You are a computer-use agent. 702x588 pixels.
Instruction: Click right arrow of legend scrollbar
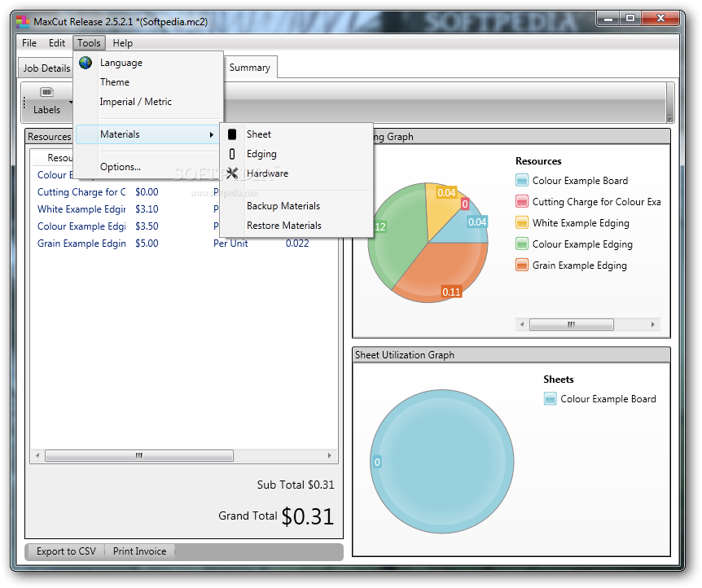click(x=653, y=324)
